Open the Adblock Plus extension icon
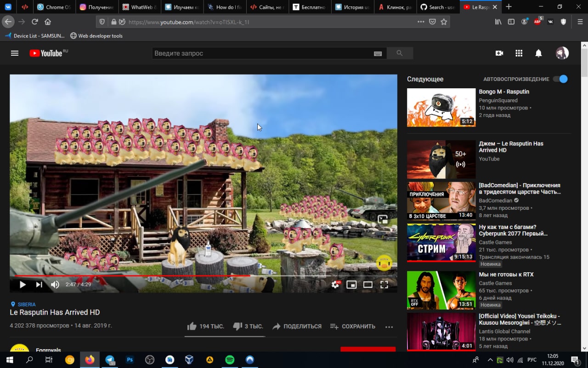 pos(537,22)
